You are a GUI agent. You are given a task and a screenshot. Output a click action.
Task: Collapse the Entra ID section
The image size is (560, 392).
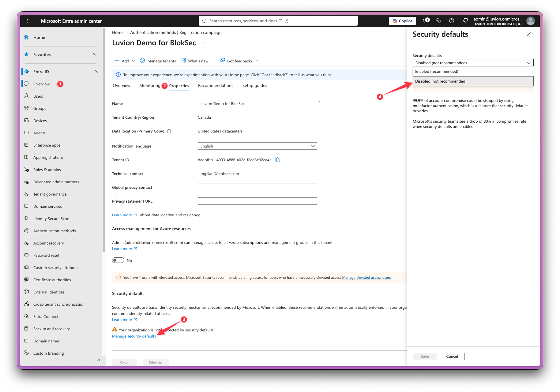click(95, 71)
